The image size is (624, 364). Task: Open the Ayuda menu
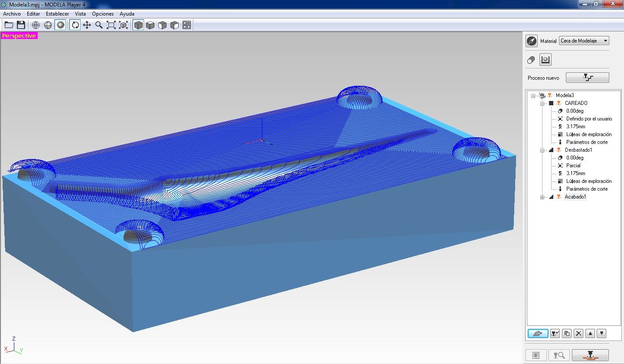point(127,14)
